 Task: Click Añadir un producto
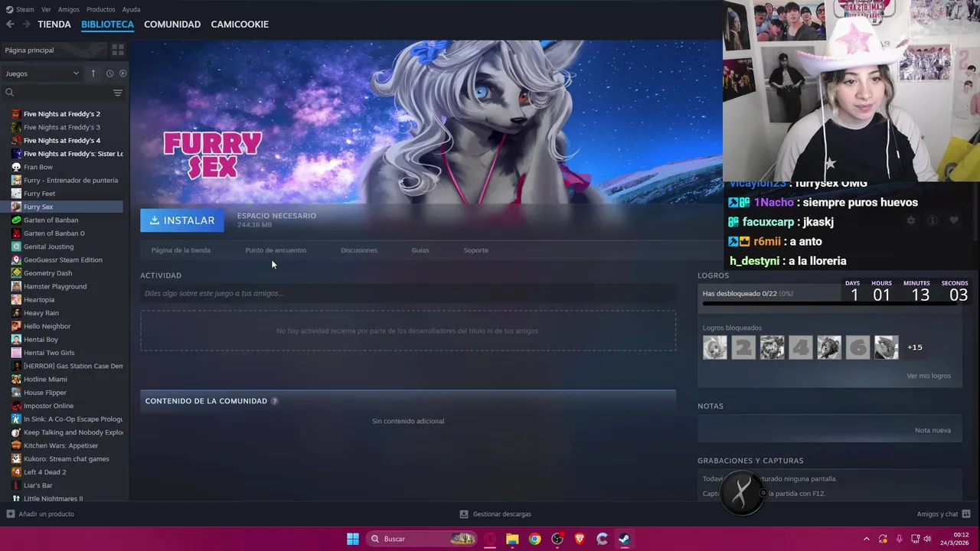pyautogui.click(x=40, y=514)
